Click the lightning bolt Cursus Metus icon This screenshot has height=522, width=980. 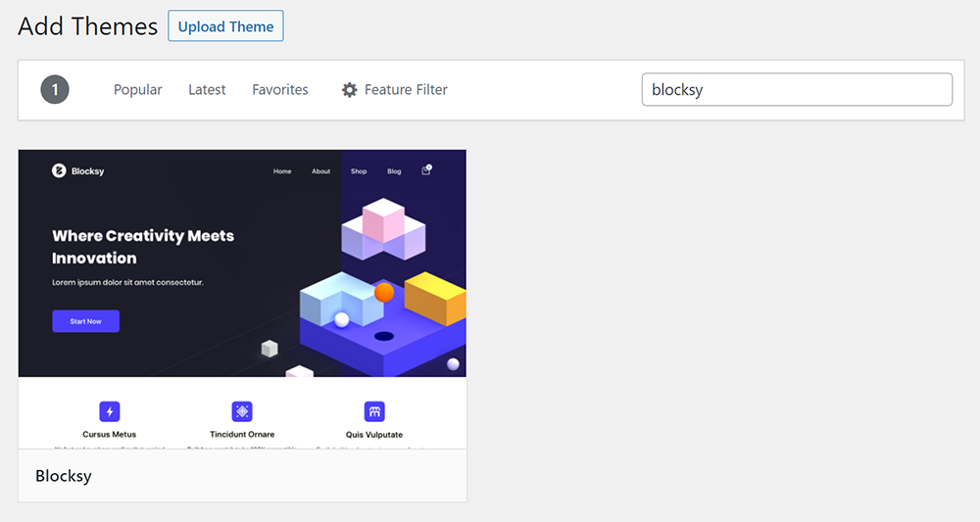(x=110, y=411)
